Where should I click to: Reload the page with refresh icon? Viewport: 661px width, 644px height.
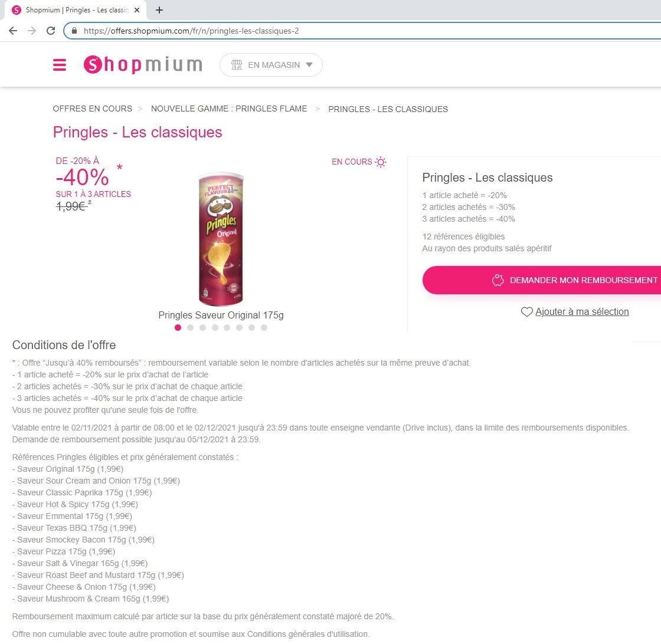[51, 31]
